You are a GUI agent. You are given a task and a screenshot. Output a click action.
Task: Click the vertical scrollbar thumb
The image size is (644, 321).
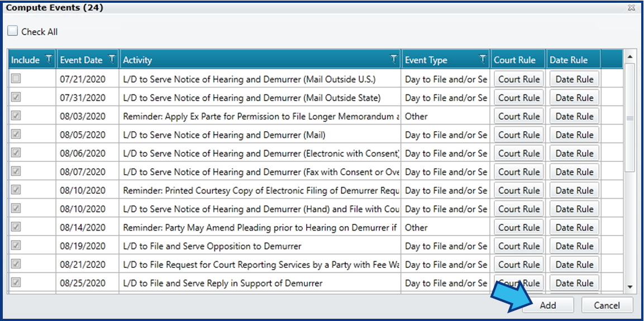point(629,117)
